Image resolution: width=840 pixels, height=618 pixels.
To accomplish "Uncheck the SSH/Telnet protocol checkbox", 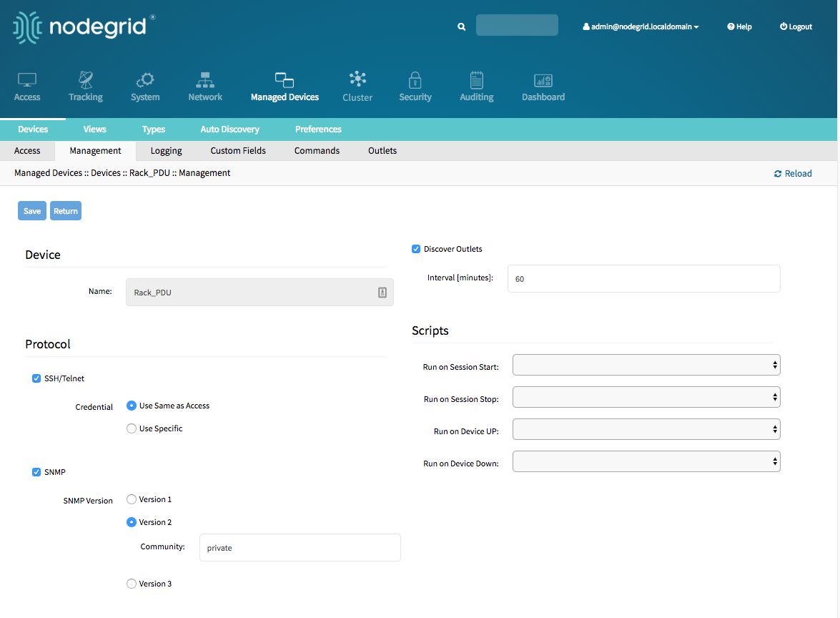I will click(x=36, y=378).
